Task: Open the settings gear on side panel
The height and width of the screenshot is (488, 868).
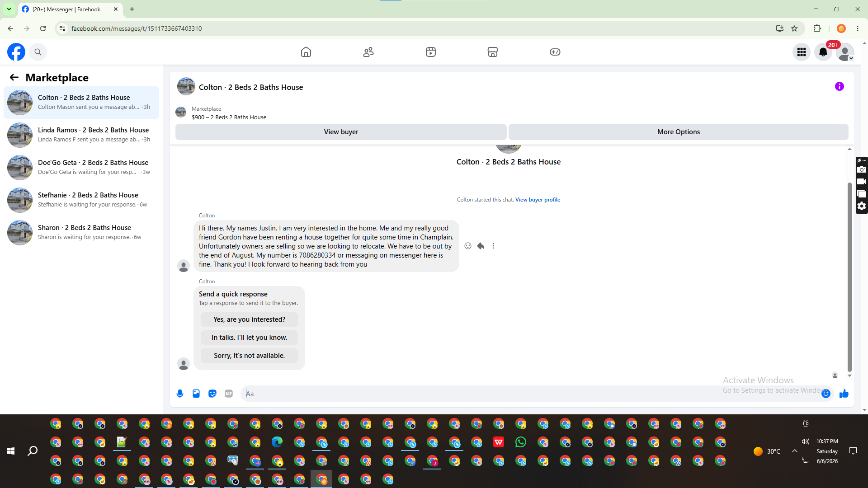Action: click(862, 206)
